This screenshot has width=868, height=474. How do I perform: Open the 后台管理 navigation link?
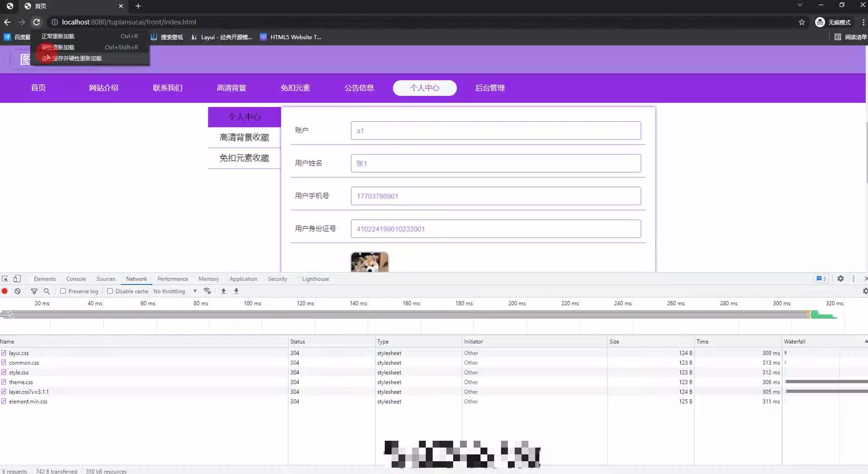[490, 88]
